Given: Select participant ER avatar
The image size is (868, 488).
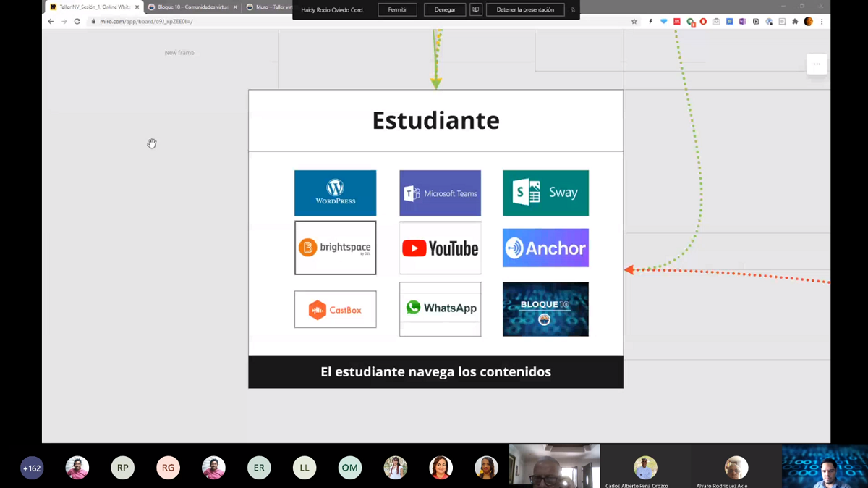Looking at the screenshot, I should (259, 468).
